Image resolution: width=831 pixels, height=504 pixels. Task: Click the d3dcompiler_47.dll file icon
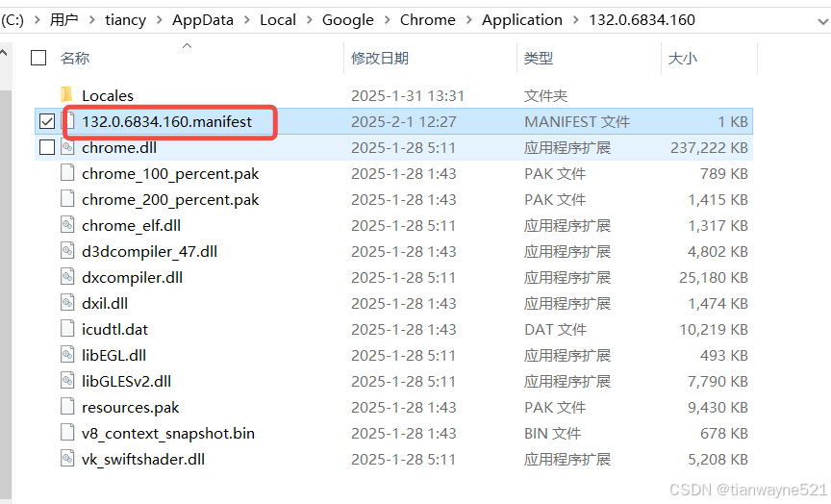[x=67, y=251]
